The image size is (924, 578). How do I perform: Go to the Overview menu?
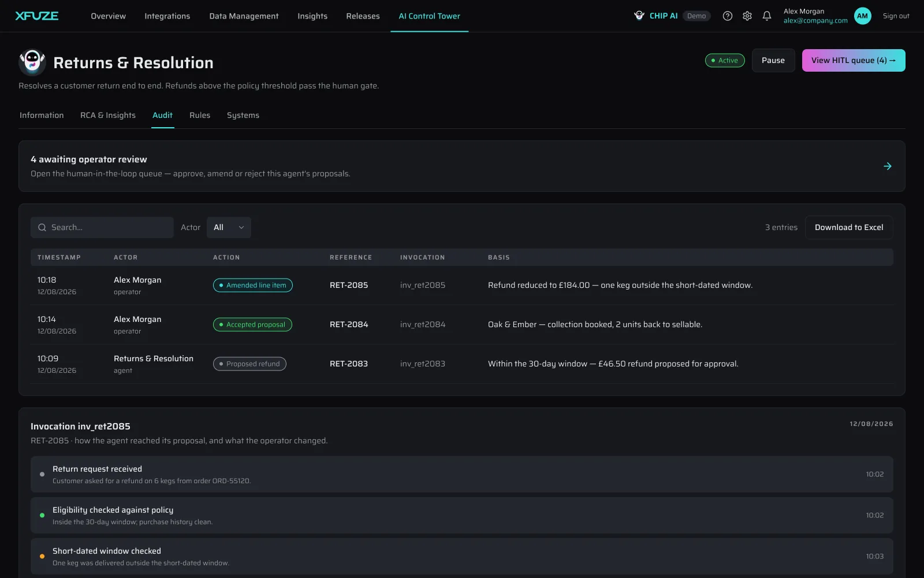click(108, 16)
